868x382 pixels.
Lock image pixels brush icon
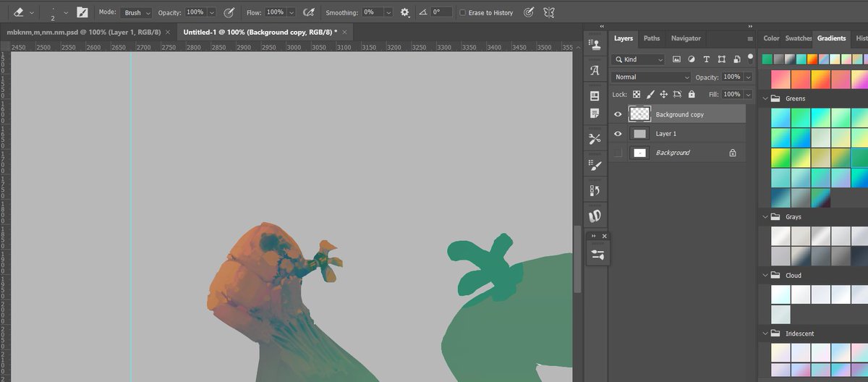tap(650, 94)
